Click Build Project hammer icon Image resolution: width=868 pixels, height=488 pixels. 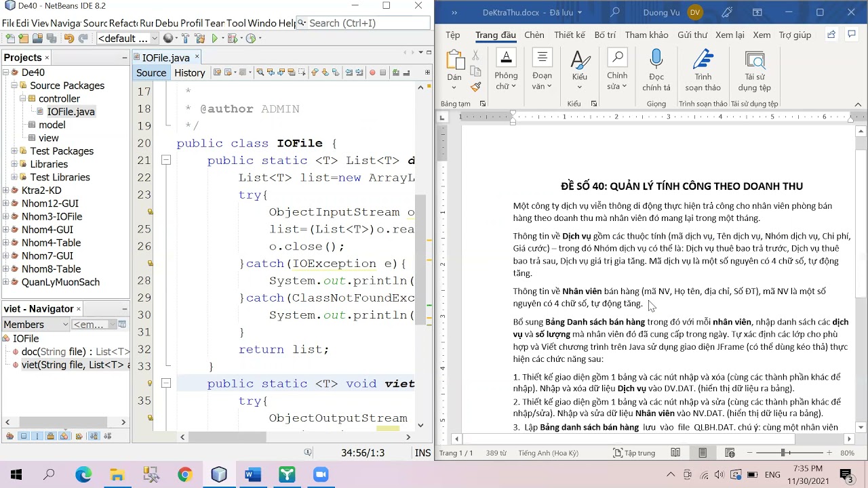(184, 39)
